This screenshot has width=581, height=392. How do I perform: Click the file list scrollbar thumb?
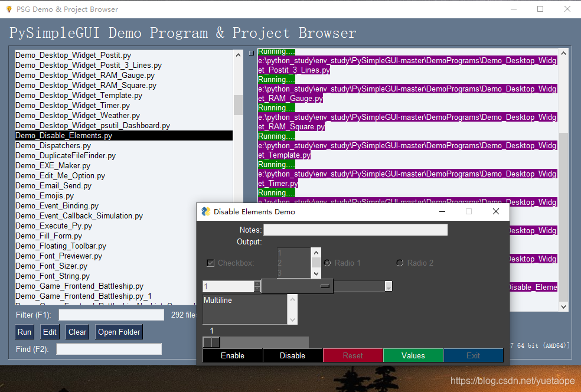[x=239, y=105]
